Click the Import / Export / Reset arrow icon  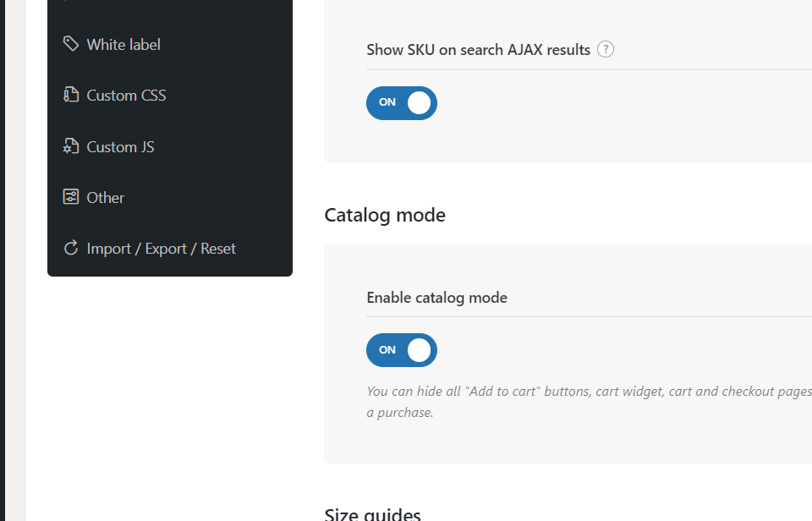[x=71, y=248]
